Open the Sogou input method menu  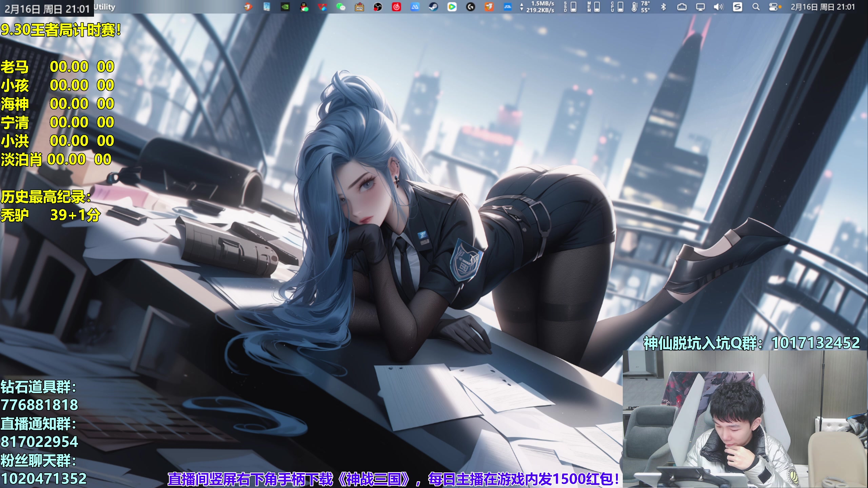point(737,7)
